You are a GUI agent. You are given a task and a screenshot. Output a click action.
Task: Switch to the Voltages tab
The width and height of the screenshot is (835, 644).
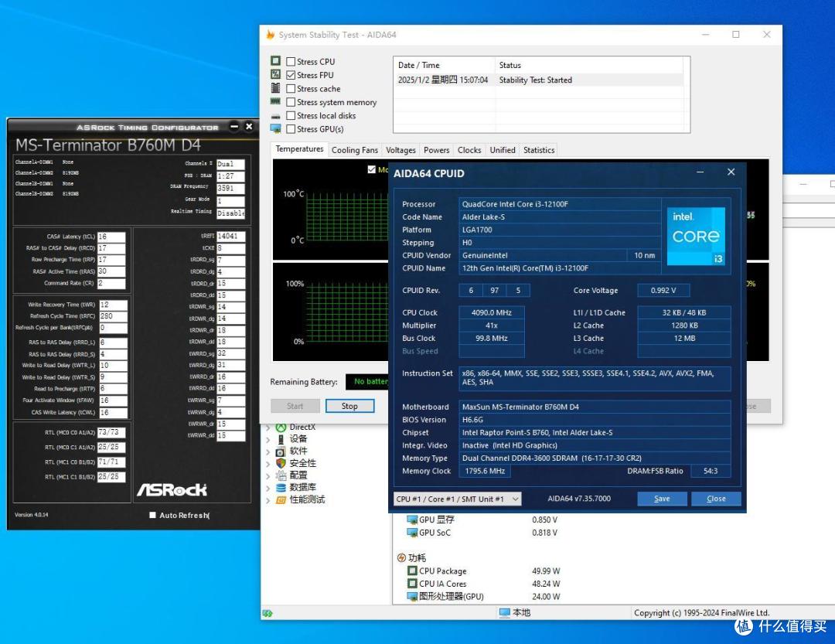400,150
